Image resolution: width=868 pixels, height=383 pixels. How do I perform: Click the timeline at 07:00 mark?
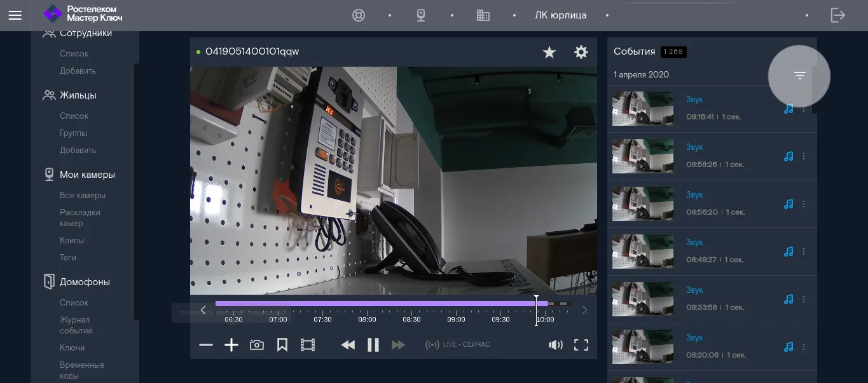[278, 319]
